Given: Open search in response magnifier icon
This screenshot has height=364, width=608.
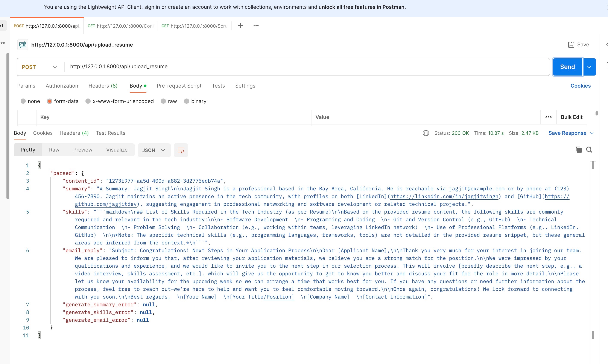Looking at the screenshot, I should point(589,150).
